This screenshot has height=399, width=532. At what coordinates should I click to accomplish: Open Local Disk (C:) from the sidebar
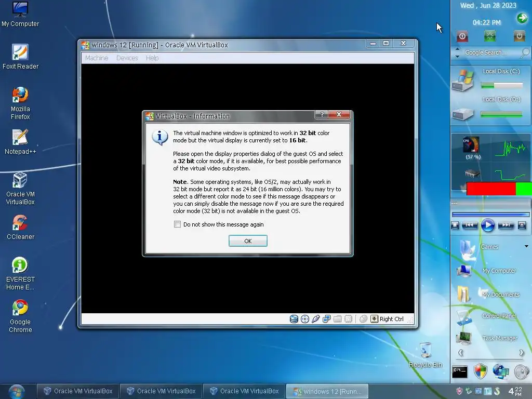[x=463, y=80]
